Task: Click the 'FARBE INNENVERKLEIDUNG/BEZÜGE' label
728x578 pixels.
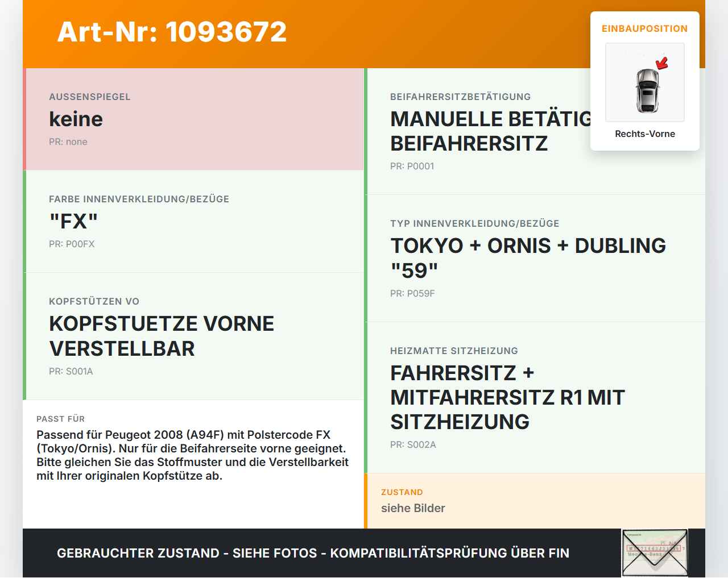Action: [139, 199]
